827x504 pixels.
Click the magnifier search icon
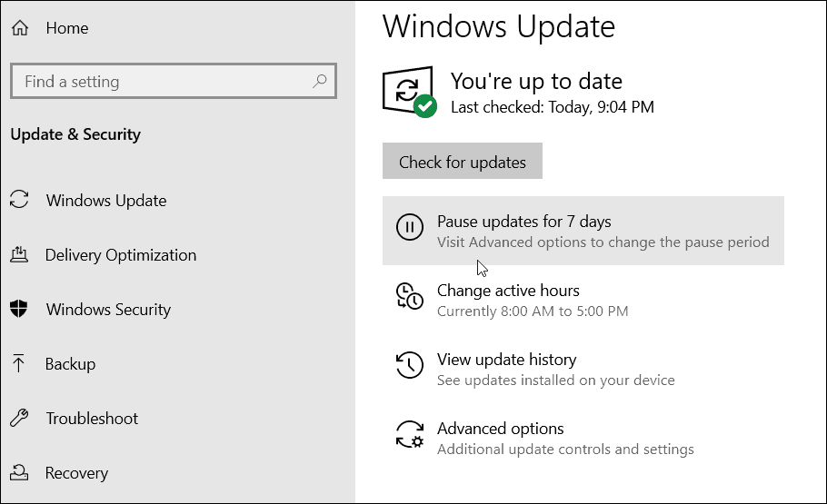320,81
